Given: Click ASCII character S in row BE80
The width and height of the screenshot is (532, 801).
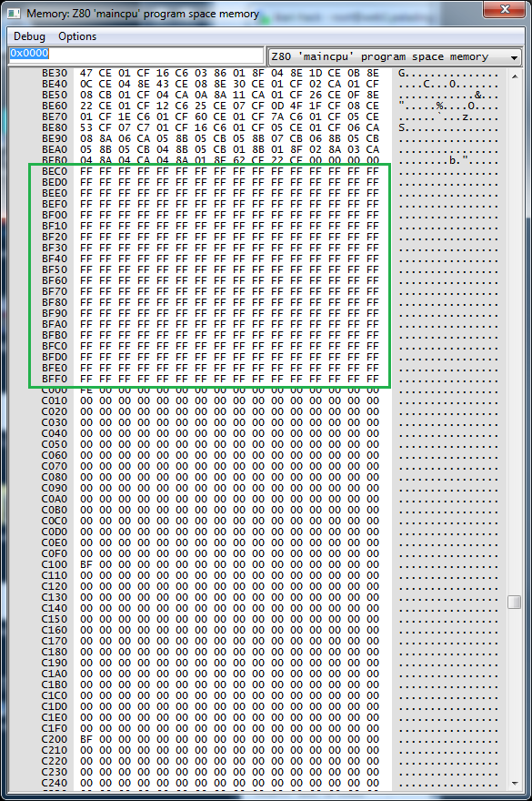Looking at the screenshot, I should click(x=402, y=127).
